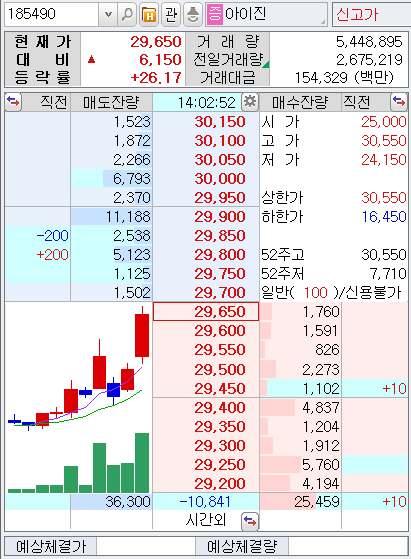Click the pink 종 badge before 아이진
The width and height of the screenshot is (411, 559).
tap(215, 15)
